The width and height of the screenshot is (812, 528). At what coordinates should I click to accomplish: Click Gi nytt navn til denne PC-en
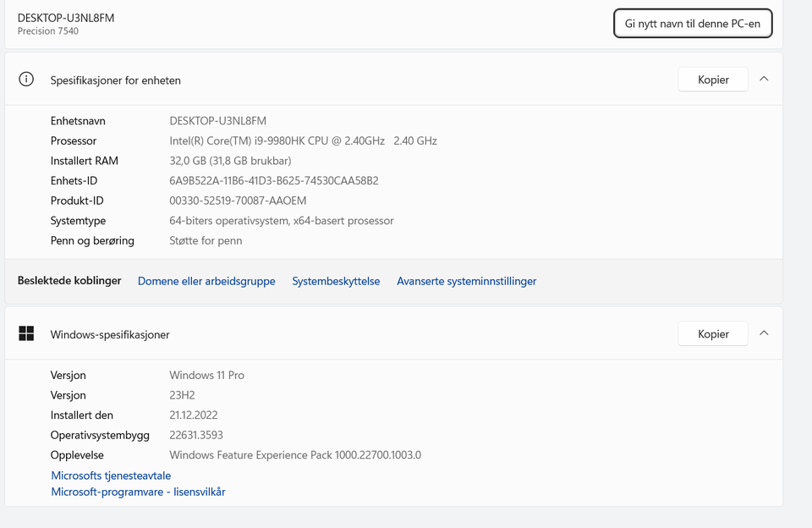693,24
